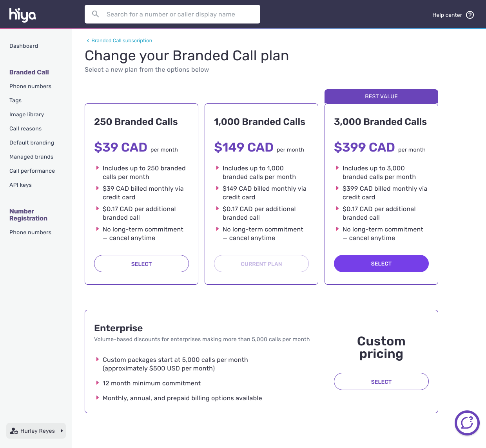Screen dimensions: 486x448
Task: Open Call reasons in sidebar
Action: coord(25,128)
